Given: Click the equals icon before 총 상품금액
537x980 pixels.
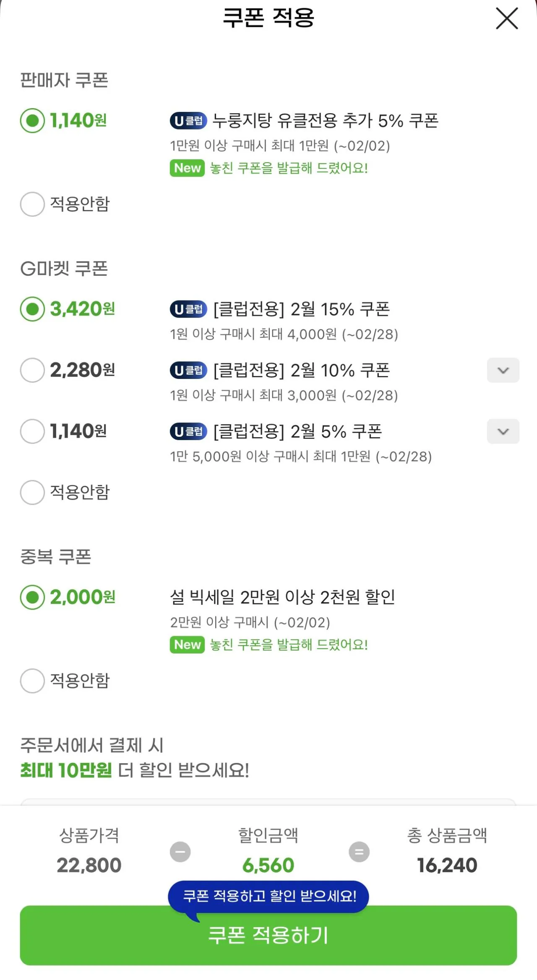Looking at the screenshot, I should point(359,852).
